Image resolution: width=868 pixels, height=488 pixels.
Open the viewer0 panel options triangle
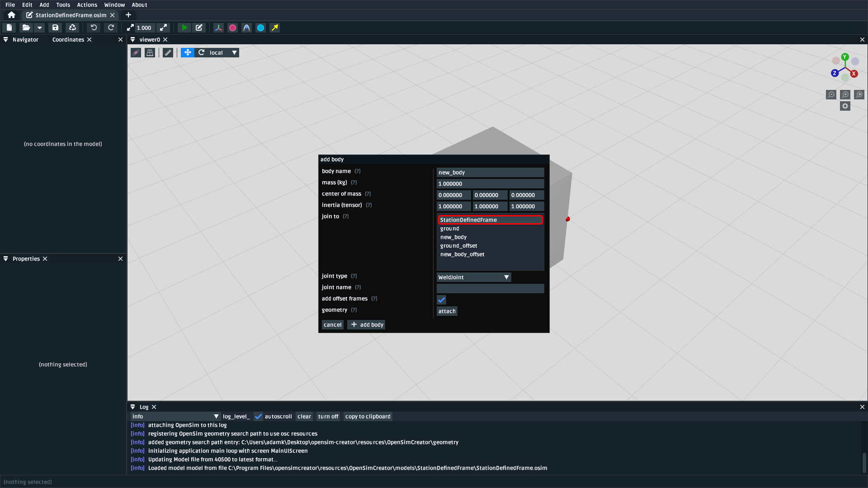click(x=132, y=40)
